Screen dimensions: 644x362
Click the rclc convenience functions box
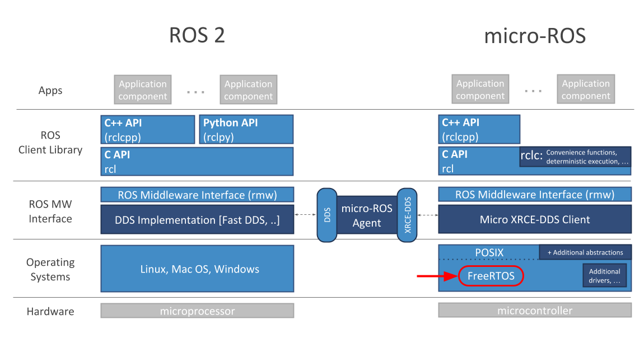coord(575,156)
